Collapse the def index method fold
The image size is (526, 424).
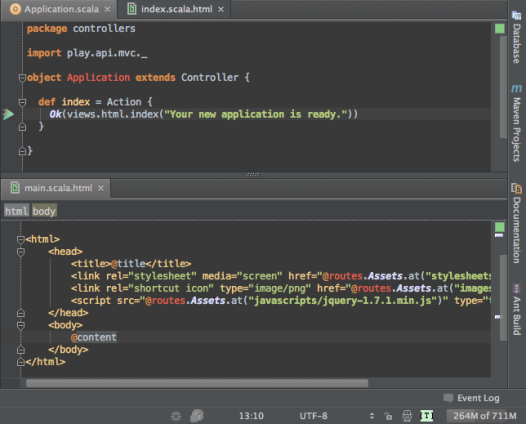click(22, 102)
